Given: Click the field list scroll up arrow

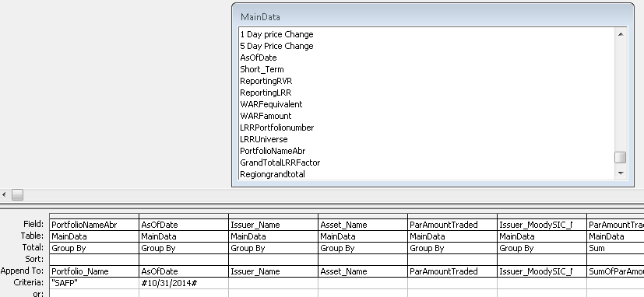Looking at the screenshot, I should 620,34.
